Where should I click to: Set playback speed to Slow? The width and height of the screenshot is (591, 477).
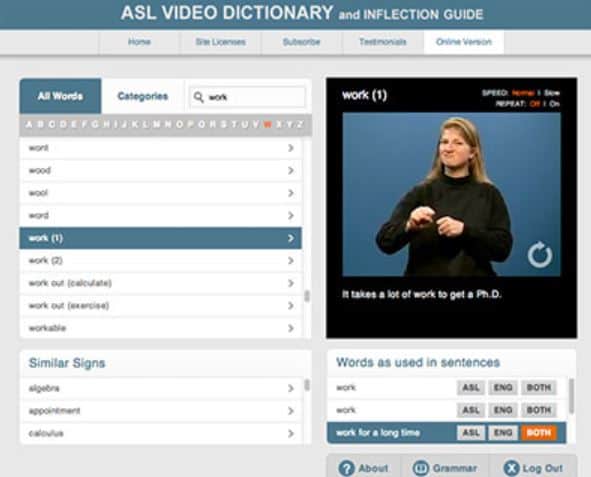coord(552,93)
